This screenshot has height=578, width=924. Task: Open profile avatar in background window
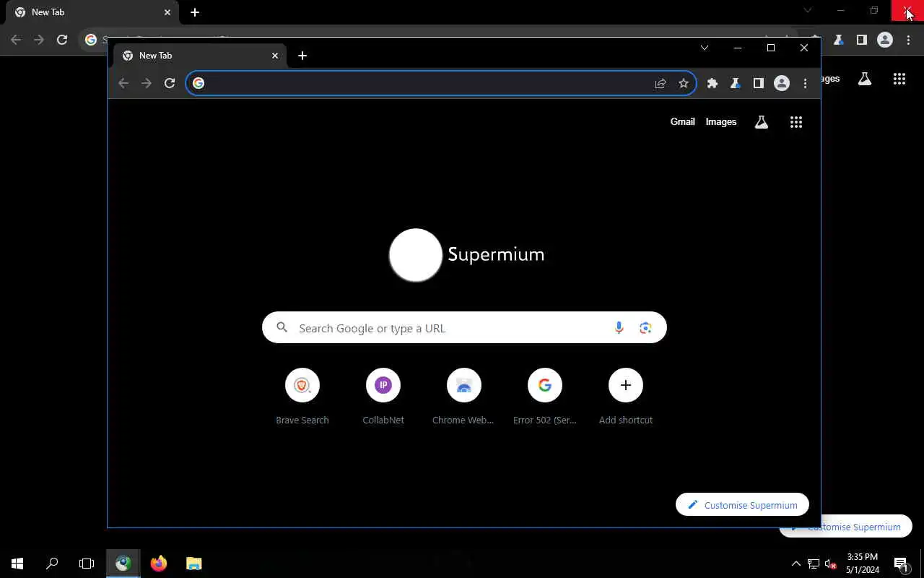(x=885, y=40)
